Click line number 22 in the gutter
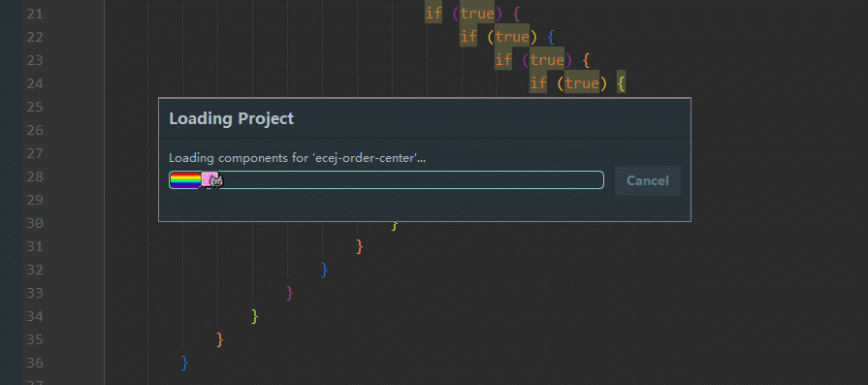Screen dimensions: 868x385 [x=34, y=37]
